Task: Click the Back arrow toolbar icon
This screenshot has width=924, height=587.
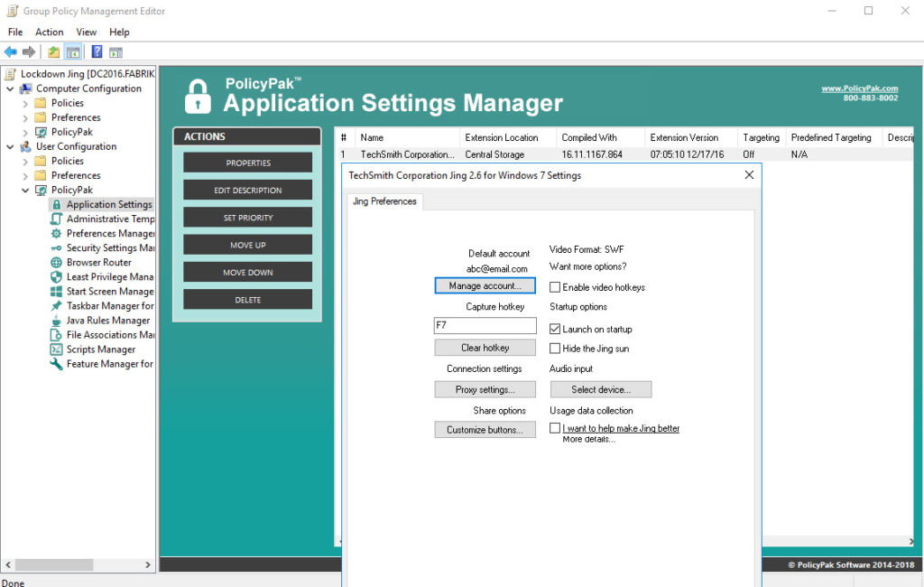Action: tap(11, 51)
